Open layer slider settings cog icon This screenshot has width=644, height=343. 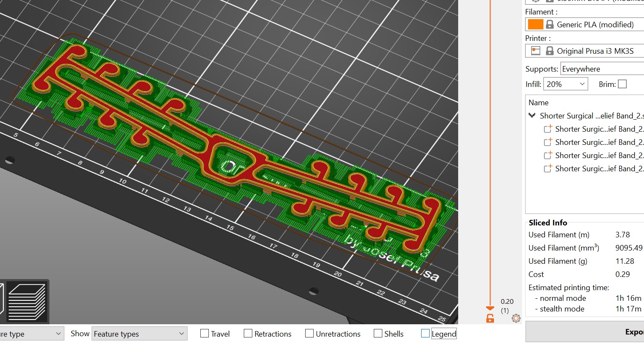516,318
